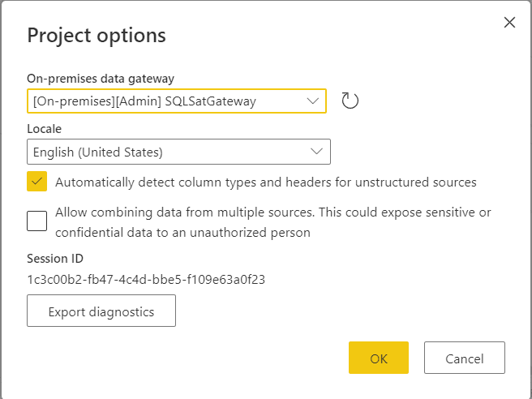The image size is (532, 399).
Task: Click the 'Automatically detect column types' label text
Action: tap(266, 182)
